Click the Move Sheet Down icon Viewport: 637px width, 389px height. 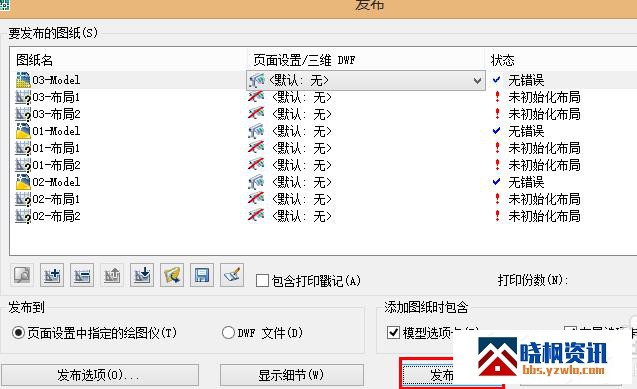[142, 275]
